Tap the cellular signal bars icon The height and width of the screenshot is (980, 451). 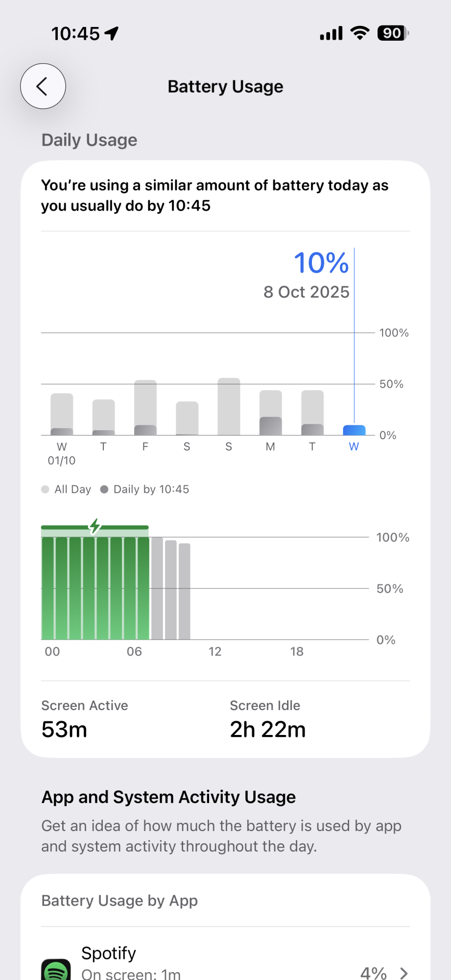tap(331, 33)
